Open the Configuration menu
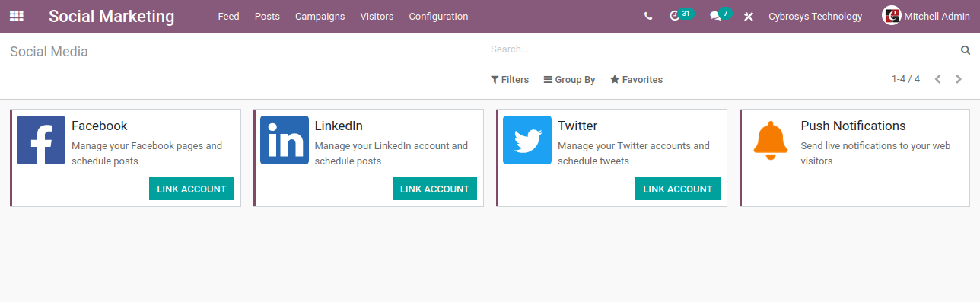980x302 pixels. [438, 16]
